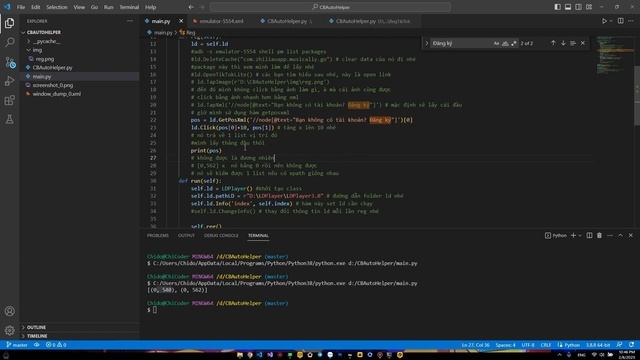
Task: Expand the TIMELINE section
Action: coord(23,336)
